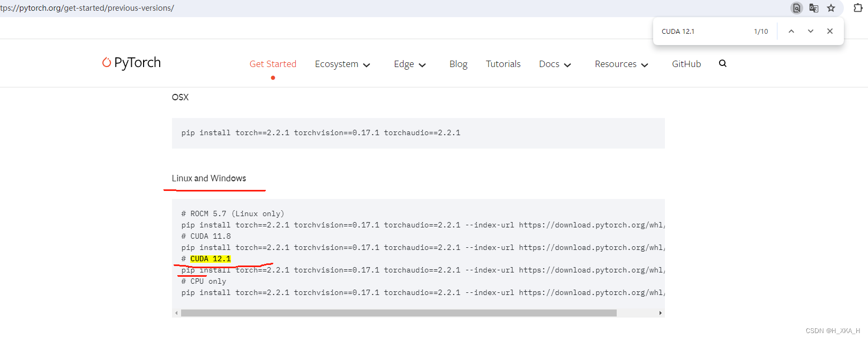Open the Blog page

coord(458,64)
